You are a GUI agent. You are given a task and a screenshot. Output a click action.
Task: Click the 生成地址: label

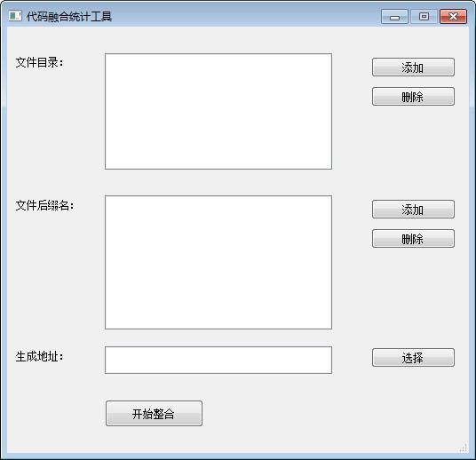click(x=39, y=356)
